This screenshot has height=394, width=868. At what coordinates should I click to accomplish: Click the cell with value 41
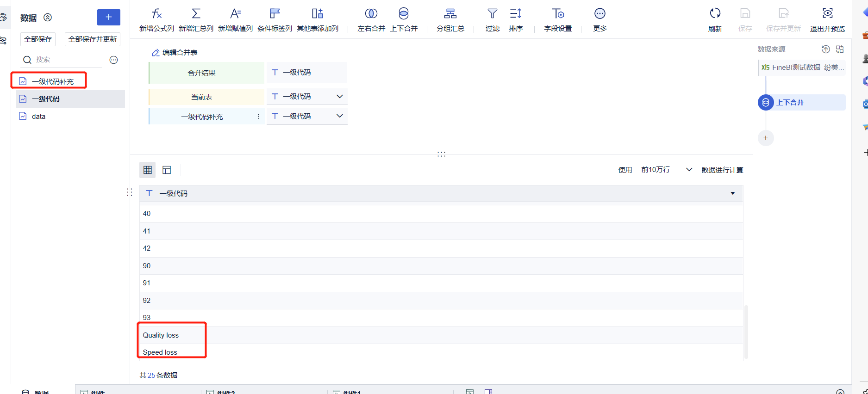coord(441,231)
